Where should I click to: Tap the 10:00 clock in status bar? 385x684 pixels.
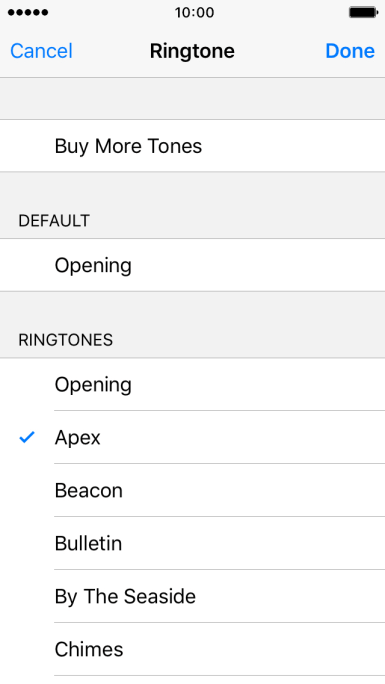pyautogui.click(x=194, y=12)
